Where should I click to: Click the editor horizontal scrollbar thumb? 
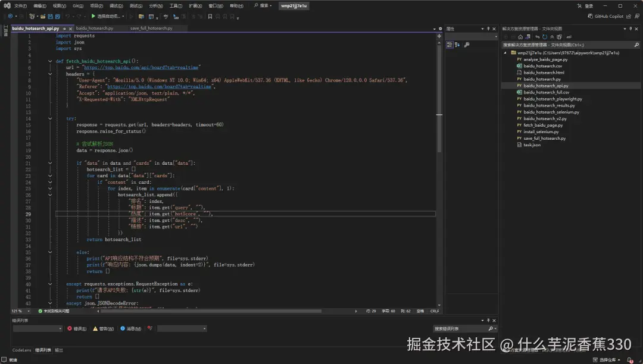point(211,311)
